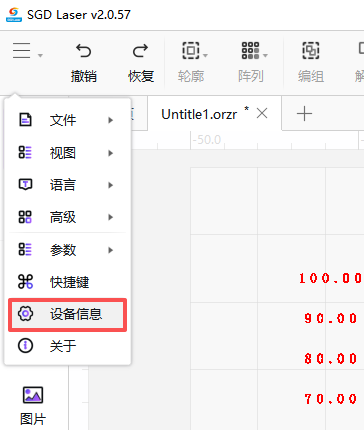The width and height of the screenshot is (364, 430).
Task: Click the SGD Laser app logo
Action: (x=14, y=15)
